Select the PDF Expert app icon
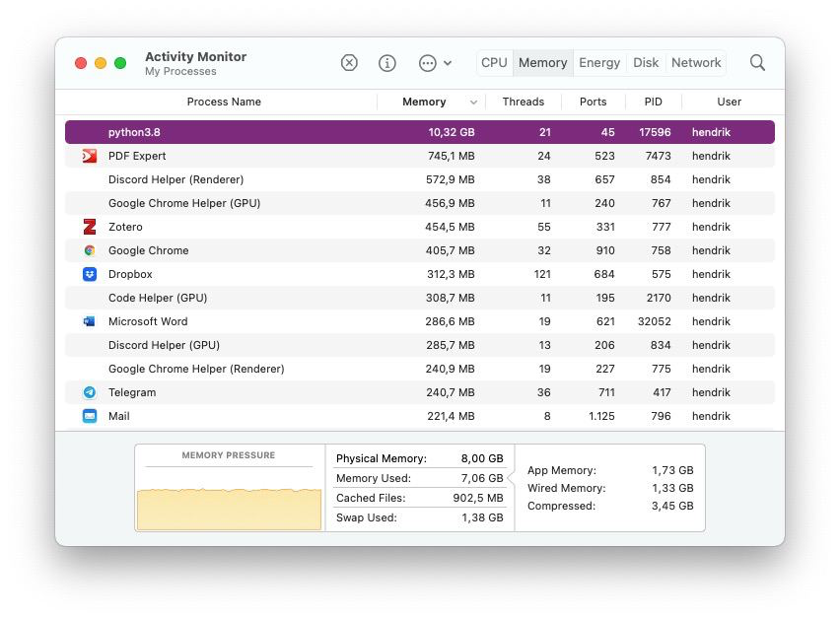Image resolution: width=840 pixels, height=619 pixels. pos(90,156)
